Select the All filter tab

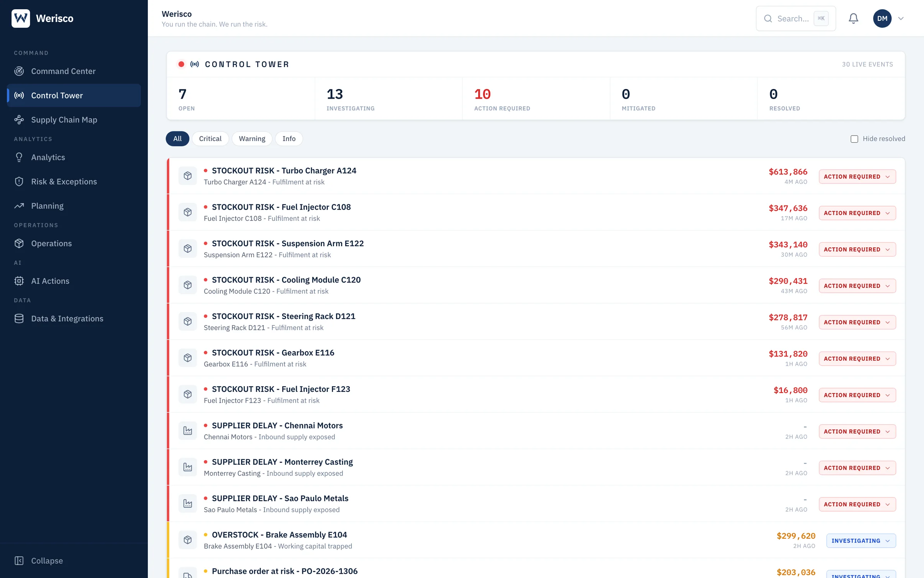click(x=177, y=139)
